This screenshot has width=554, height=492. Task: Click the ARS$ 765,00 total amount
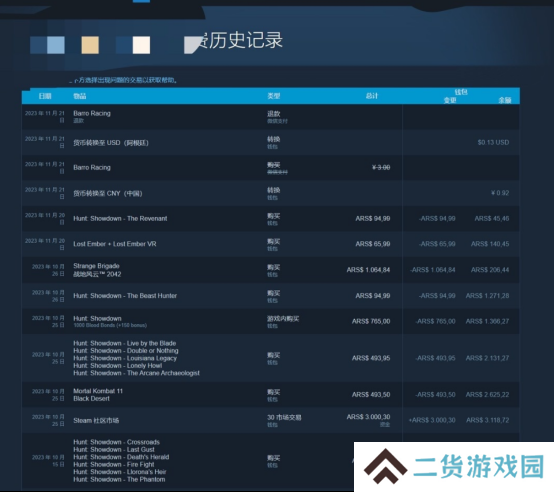tap(371, 321)
